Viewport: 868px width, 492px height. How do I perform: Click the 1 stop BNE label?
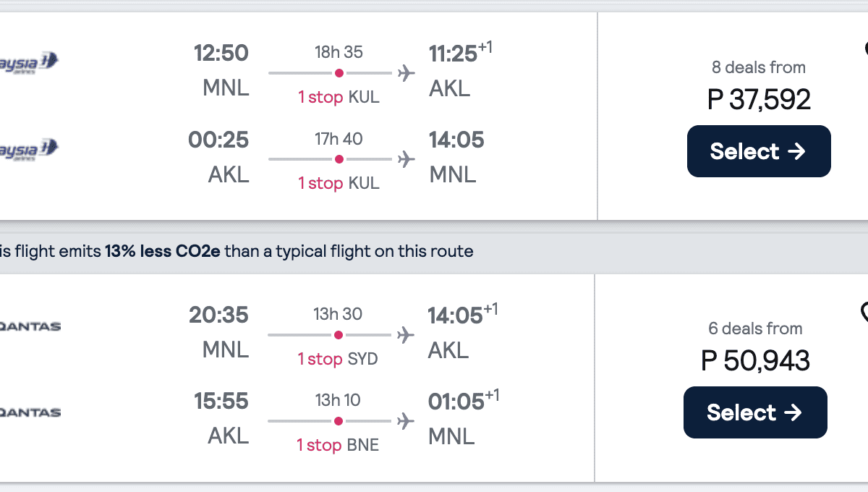[x=338, y=445]
